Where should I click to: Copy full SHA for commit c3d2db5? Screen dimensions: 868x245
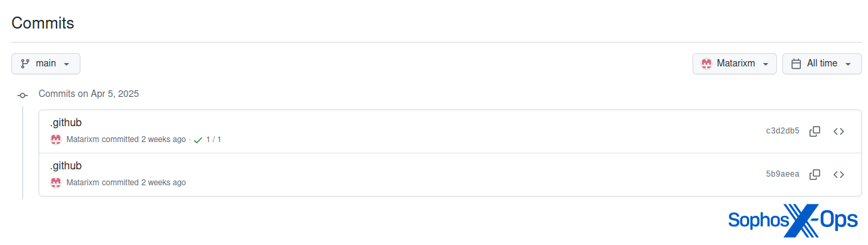tap(815, 131)
